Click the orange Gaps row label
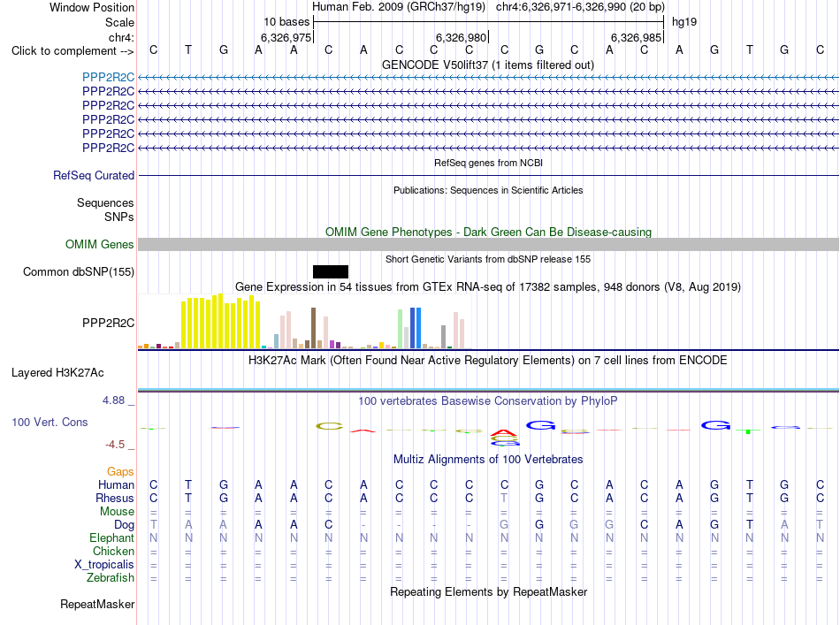Image resolution: width=840 pixels, height=625 pixels. (120, 471)
